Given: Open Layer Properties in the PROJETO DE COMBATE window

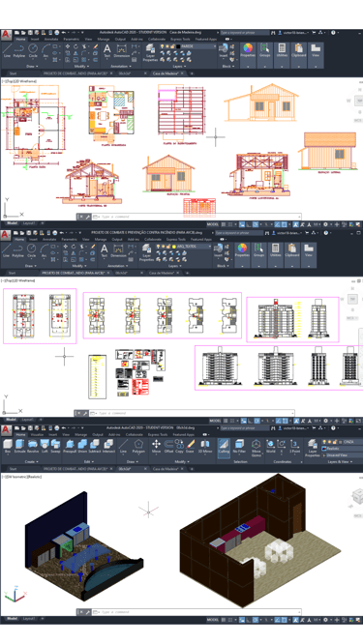Looking at the screenshot, I should tap(146, 252).
